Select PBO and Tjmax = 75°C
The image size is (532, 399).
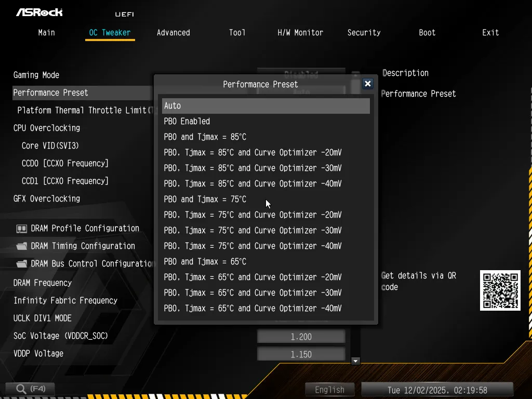[205, 199]
